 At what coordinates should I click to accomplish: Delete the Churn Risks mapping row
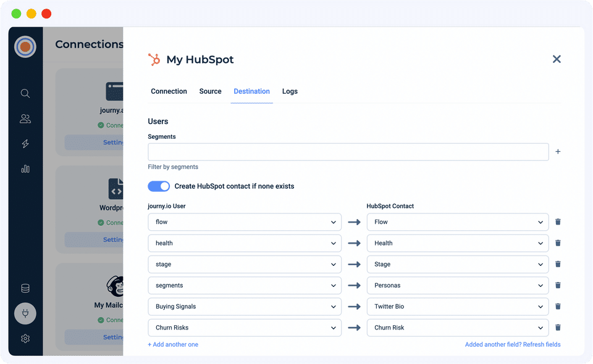pos(558,328)
